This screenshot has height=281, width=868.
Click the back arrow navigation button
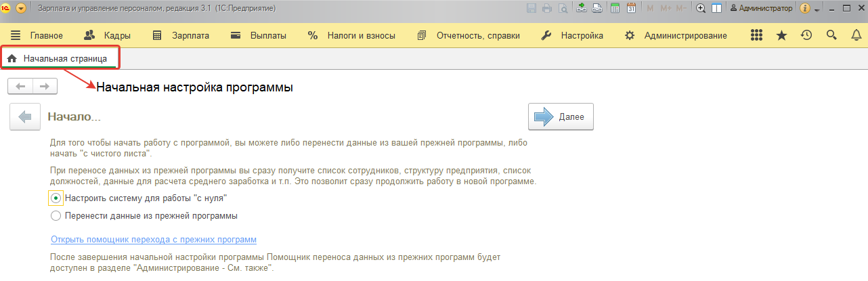click(20, 86)
